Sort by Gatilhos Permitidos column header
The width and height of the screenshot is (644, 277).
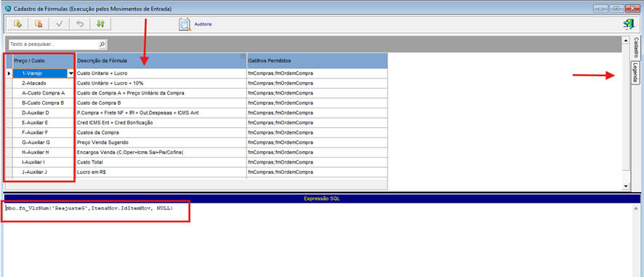317,61
